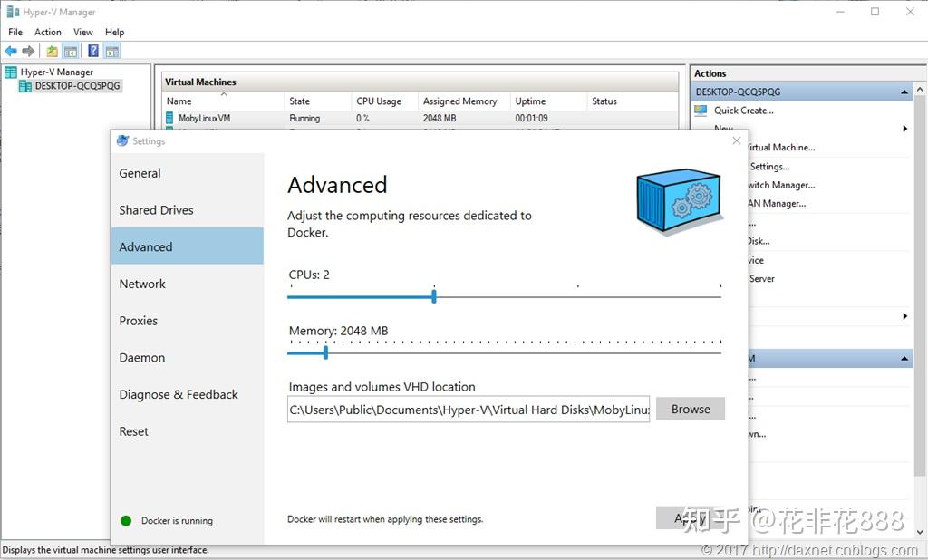Screen dimensions: 928x560
Task: Click the Show/Hide Console Tree toolbar icon
Action: 71,51
